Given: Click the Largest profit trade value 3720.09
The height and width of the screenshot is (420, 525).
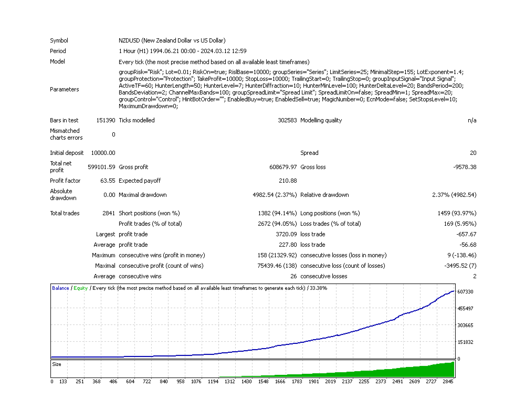Looking at the screenshot, I should click(286, 234).
